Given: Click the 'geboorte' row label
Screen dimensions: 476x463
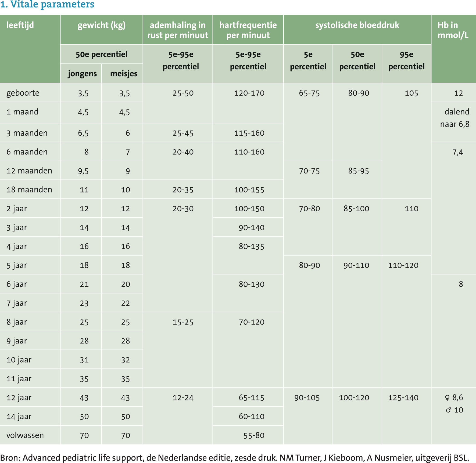Looking at the screenshot, I should pos(23,93).
